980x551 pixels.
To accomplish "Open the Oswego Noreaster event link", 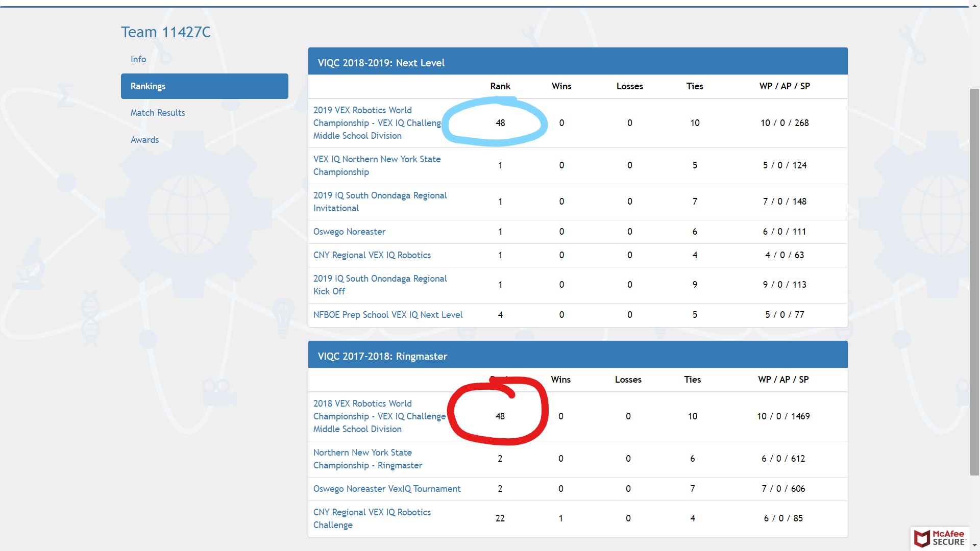I will 349,232.
